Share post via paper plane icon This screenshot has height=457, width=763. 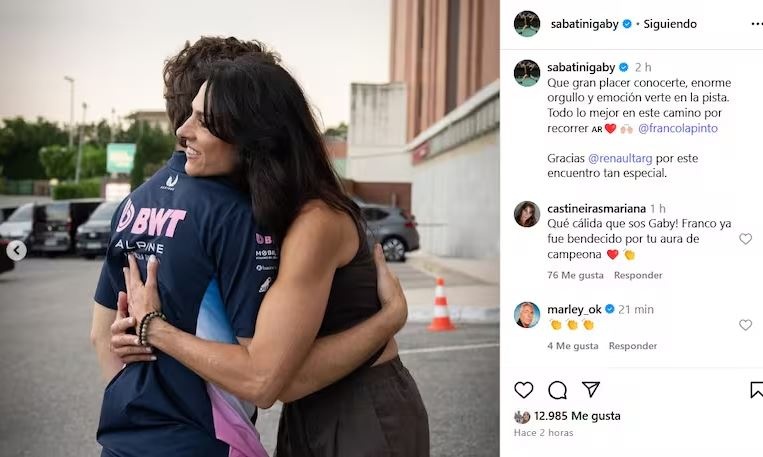pyautogui.click(x=591, y=389)
